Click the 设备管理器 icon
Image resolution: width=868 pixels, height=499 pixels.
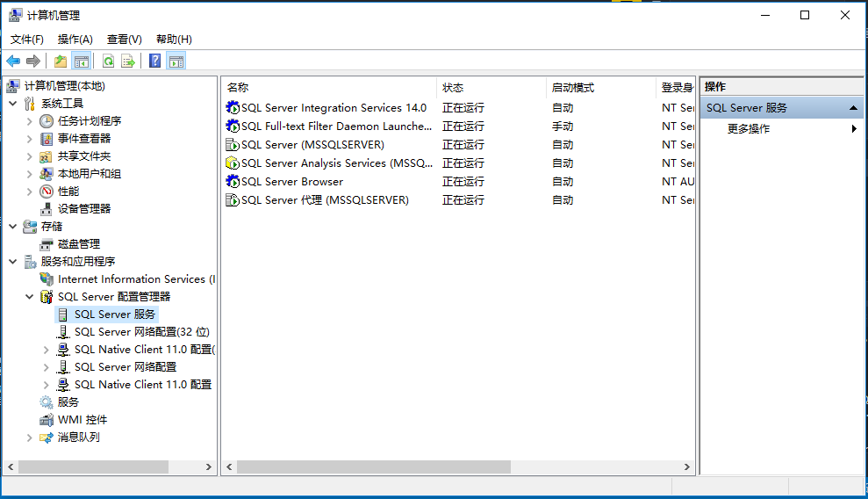[x=47, y=209]
